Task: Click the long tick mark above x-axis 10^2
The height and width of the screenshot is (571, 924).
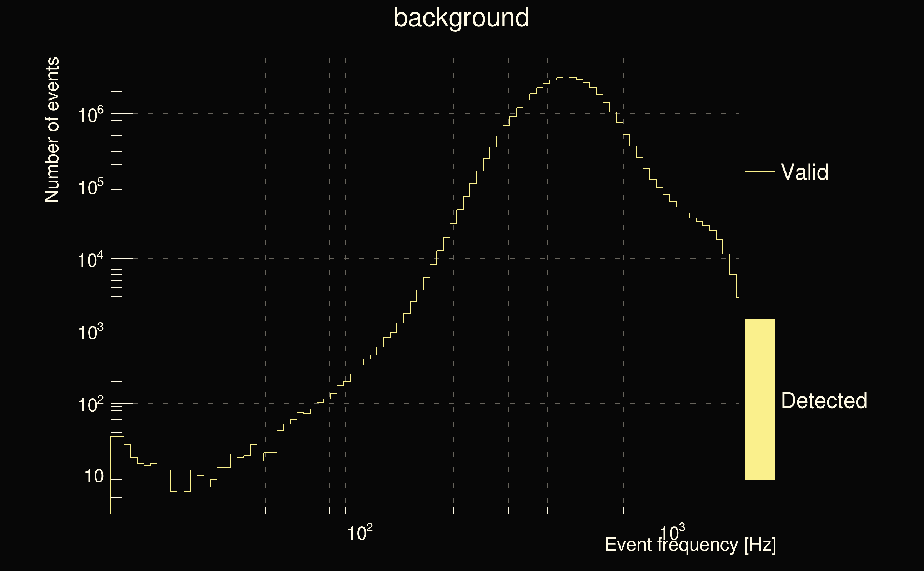Action: [x=360, y=507]
